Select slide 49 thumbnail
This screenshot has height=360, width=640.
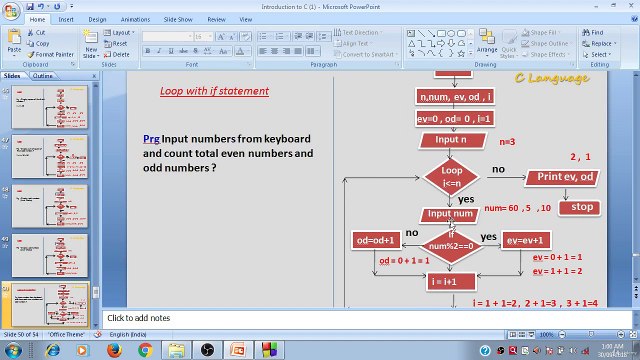click(49, 256)
